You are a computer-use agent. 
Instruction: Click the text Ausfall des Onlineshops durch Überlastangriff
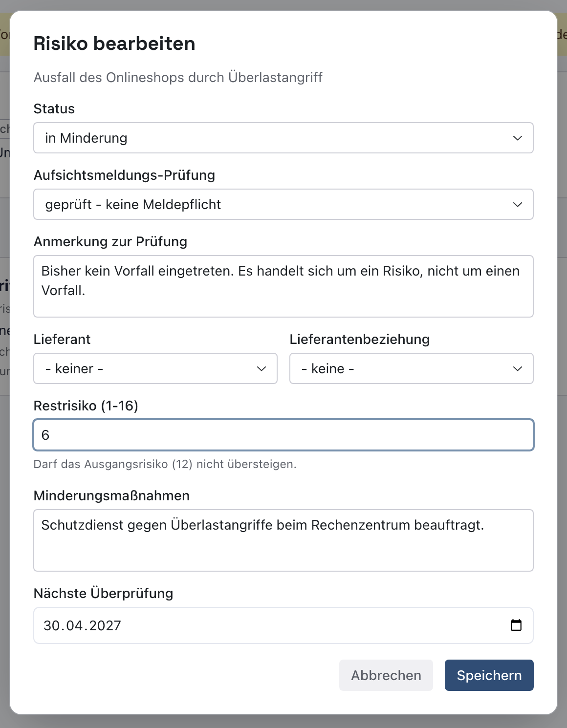[178, 77]
